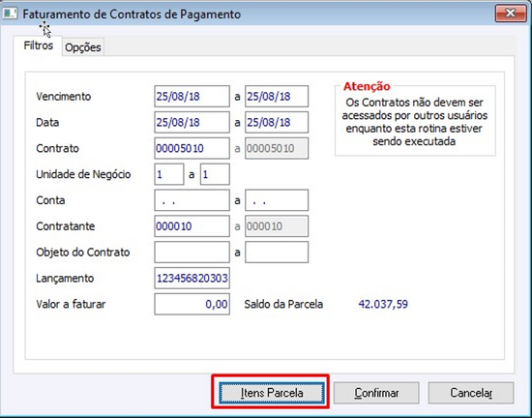Click the Confirmar button
Image resolution: width=532 pixels, height=418 pixels.
pyautogui.click(x=376, y=393)
